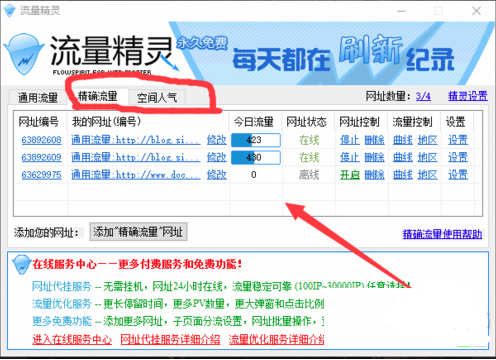Open 地区 for row 63892609
The width and height of the screenshot is (496, 360).
pos(427,157)
